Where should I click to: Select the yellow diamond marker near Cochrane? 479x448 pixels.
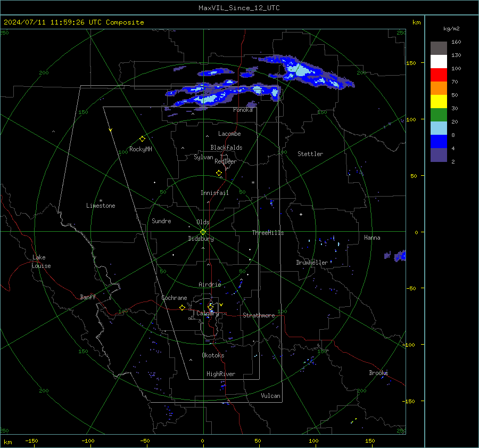182,307
